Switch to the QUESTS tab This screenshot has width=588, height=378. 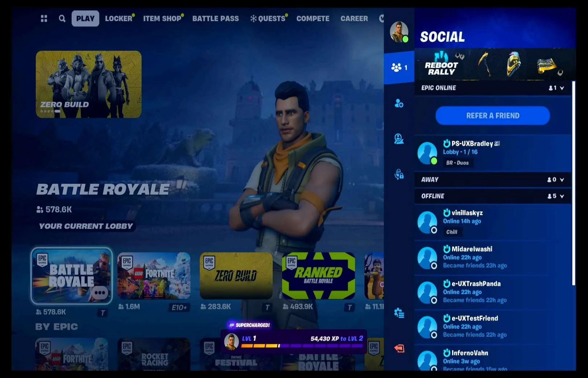[269, 18]
